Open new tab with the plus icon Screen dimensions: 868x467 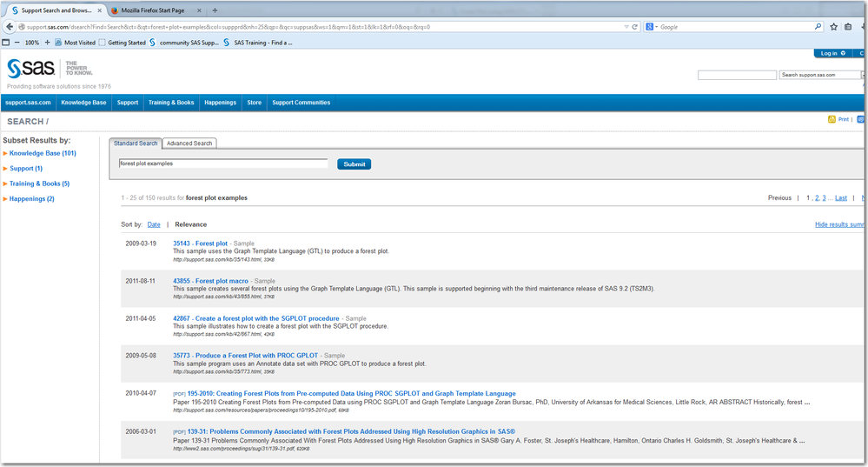pos(215,10)
